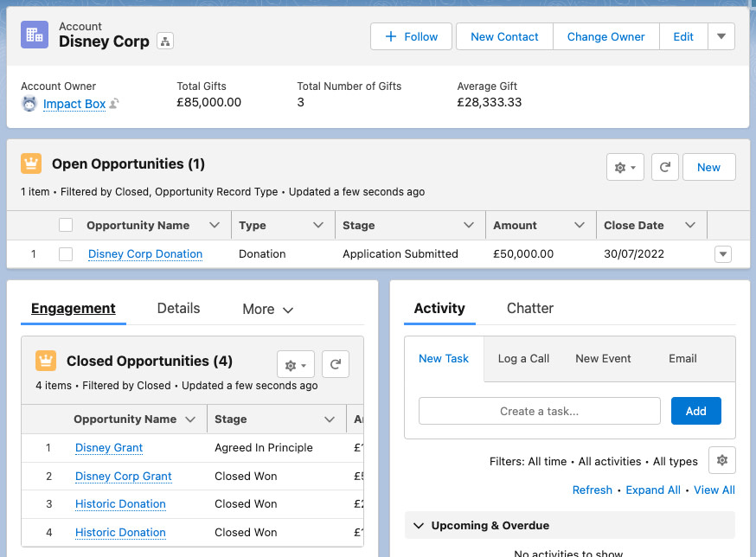
Task: Focus the Create a task input field
Action: (x=540, y=411)
